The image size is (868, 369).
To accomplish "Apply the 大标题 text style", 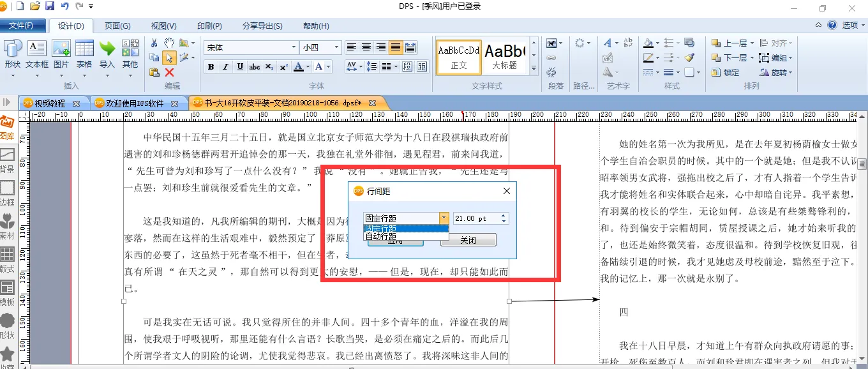I will click(504, 57).
